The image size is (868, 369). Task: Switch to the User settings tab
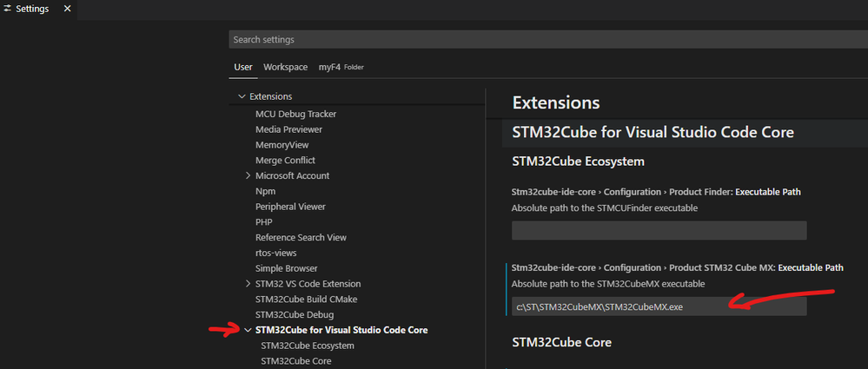coord(243,67)
